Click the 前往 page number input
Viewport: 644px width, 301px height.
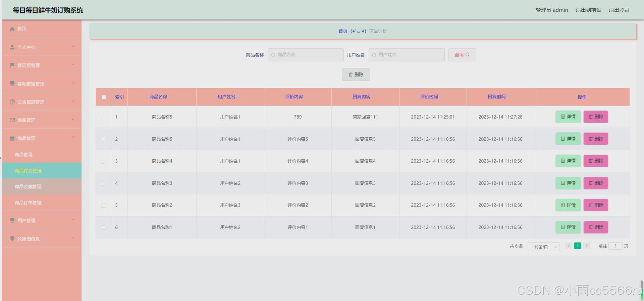tap(615, 246)
